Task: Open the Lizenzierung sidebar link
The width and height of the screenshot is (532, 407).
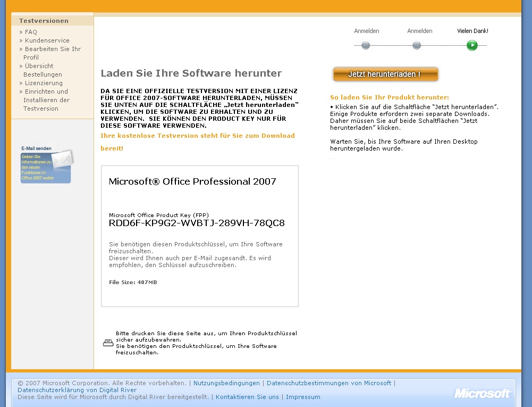Action: (44, 83)
